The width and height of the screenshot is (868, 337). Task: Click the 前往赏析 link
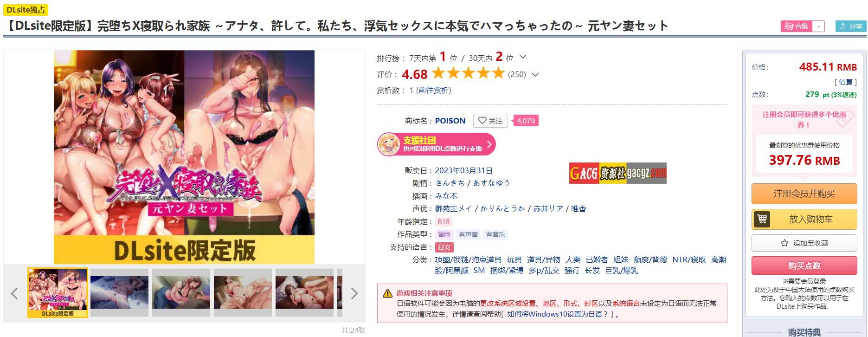(x=433, y=90)
